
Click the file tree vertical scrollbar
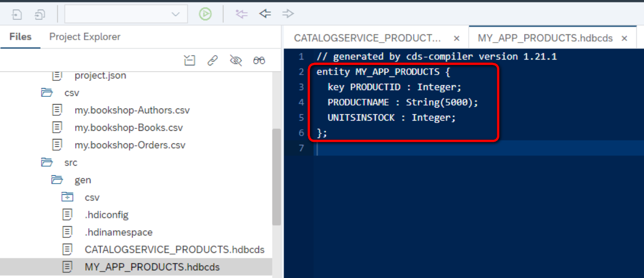pos(276,177)
